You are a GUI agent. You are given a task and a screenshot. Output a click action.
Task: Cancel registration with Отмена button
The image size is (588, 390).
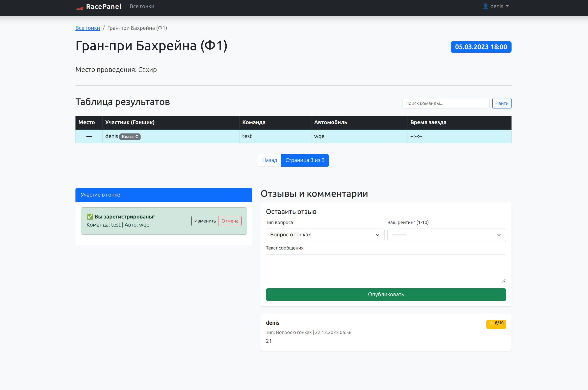(230, 221)
